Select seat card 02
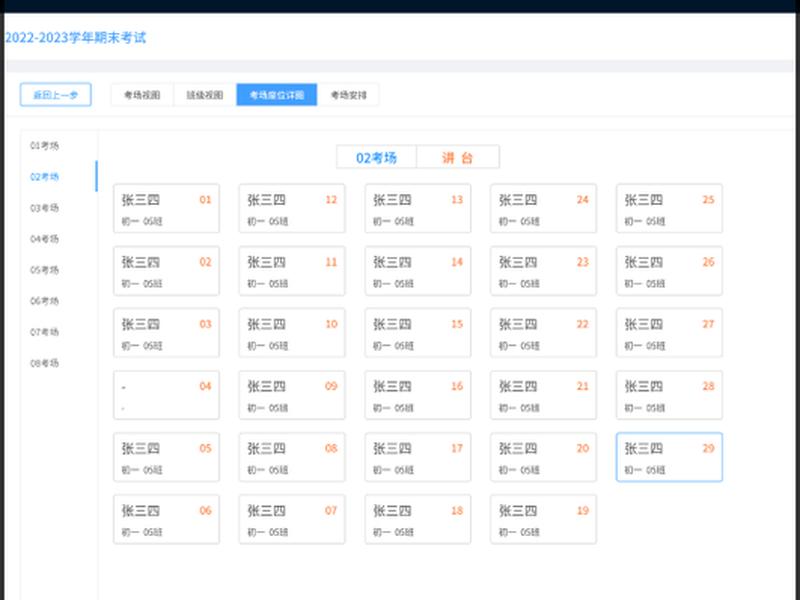Screen dimensions: 800x600 tap(166, 271)
